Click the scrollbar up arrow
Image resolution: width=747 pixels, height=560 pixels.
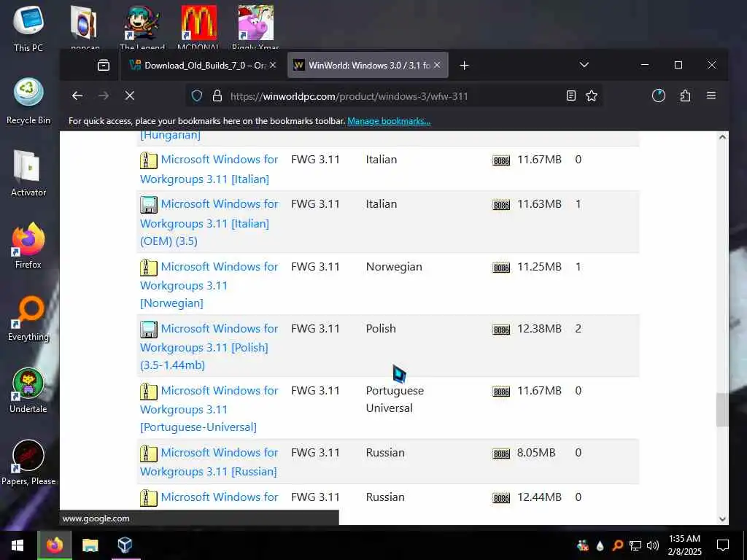click(x=722, y=137)
